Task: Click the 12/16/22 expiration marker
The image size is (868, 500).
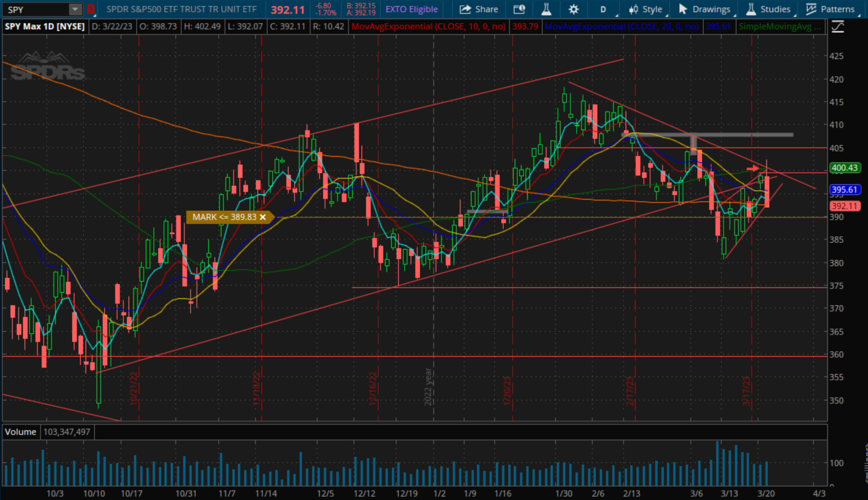Action: click(x=373, y=389)
